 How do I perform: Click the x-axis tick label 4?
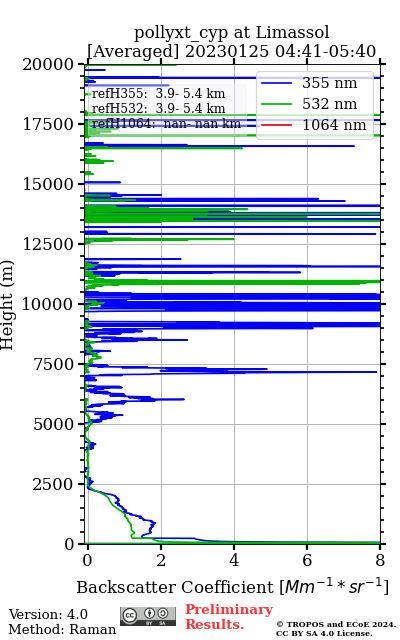234,560
